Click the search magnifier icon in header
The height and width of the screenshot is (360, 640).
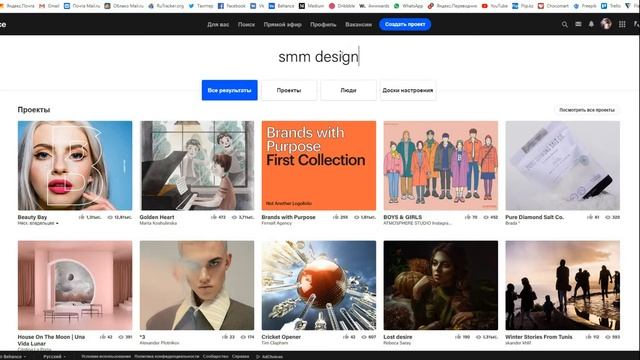pos(564,24)
